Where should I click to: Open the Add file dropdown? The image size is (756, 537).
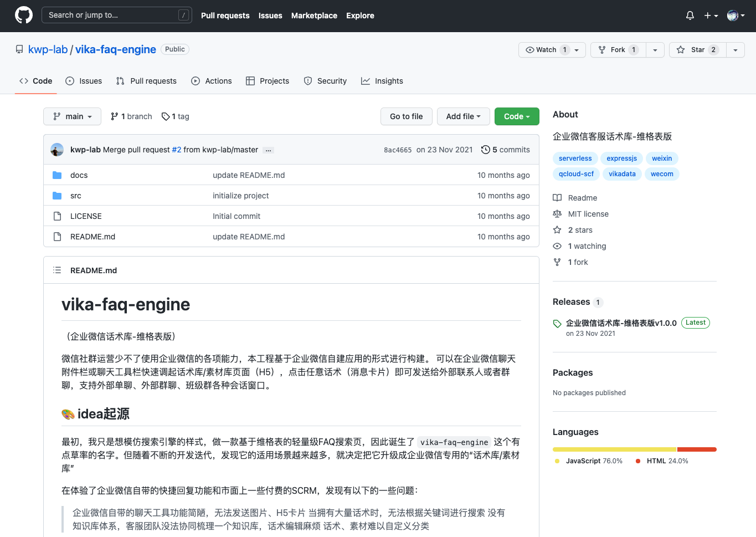point(463,116)
